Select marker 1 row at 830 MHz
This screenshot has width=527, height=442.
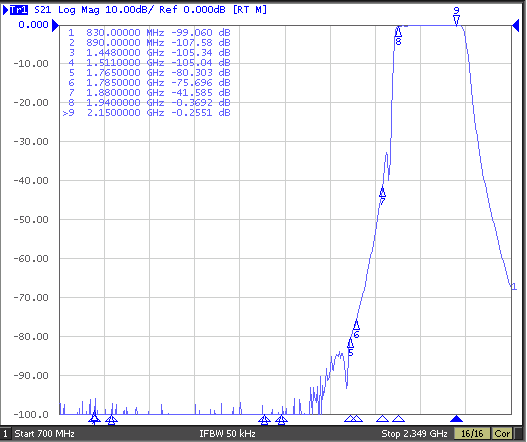[149, 33]
